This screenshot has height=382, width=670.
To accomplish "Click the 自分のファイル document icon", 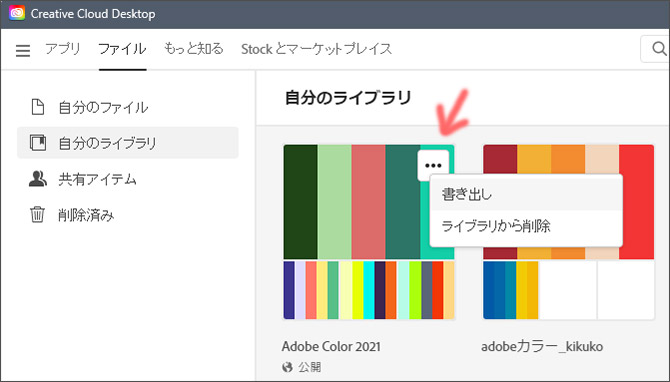I will (38, 107).
